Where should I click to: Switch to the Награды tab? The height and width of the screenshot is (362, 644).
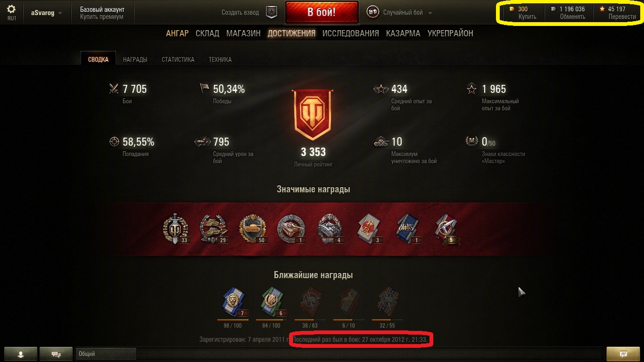tap(135, 59)
